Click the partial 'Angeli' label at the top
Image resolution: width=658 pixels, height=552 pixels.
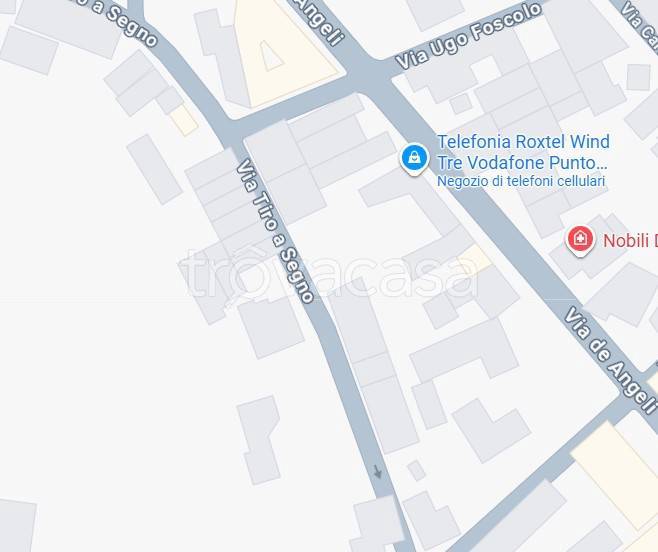click(319, 22)
